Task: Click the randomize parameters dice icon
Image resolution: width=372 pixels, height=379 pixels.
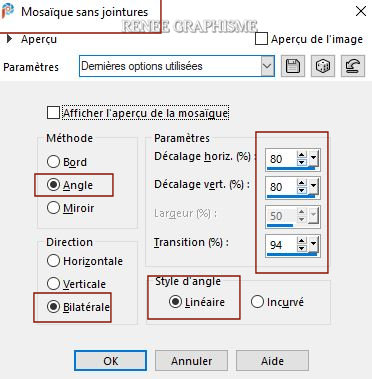Action: point(323,66)
